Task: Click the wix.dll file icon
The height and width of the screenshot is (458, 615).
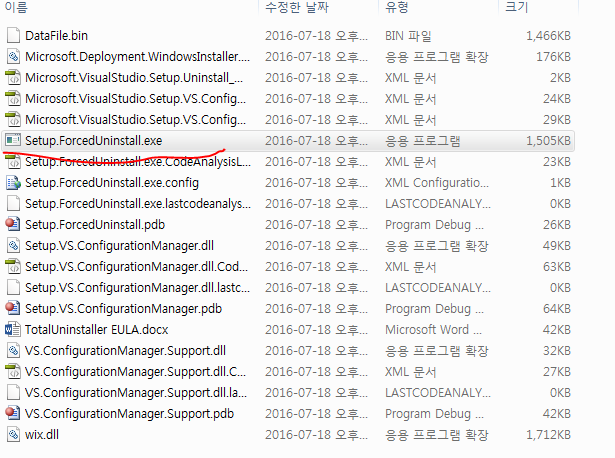Action: (13, 434)
